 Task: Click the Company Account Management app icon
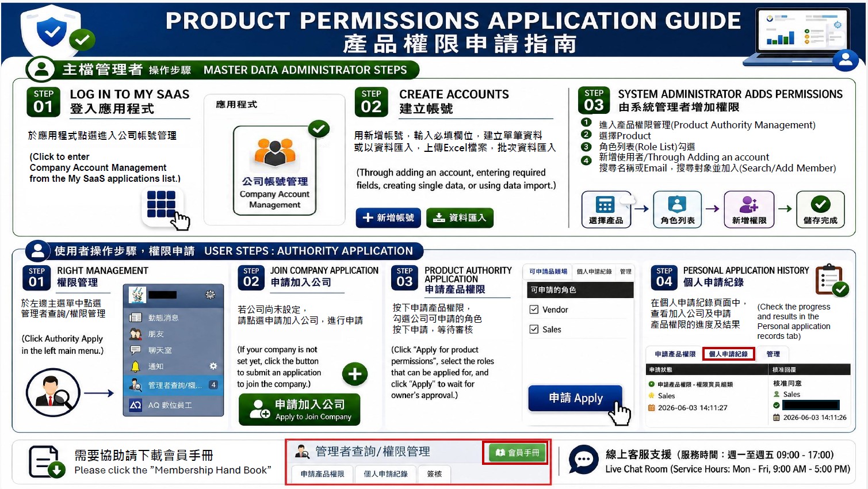point(275,170)
